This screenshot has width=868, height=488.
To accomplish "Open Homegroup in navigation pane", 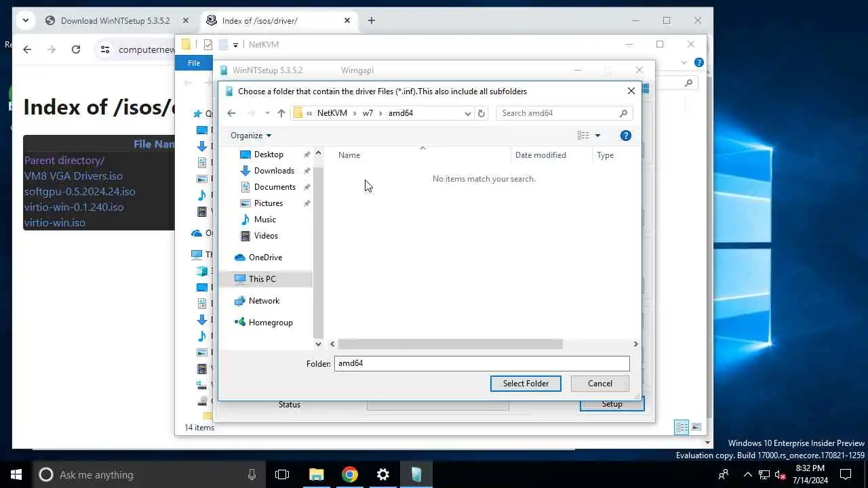I will (x=271, y=323).
